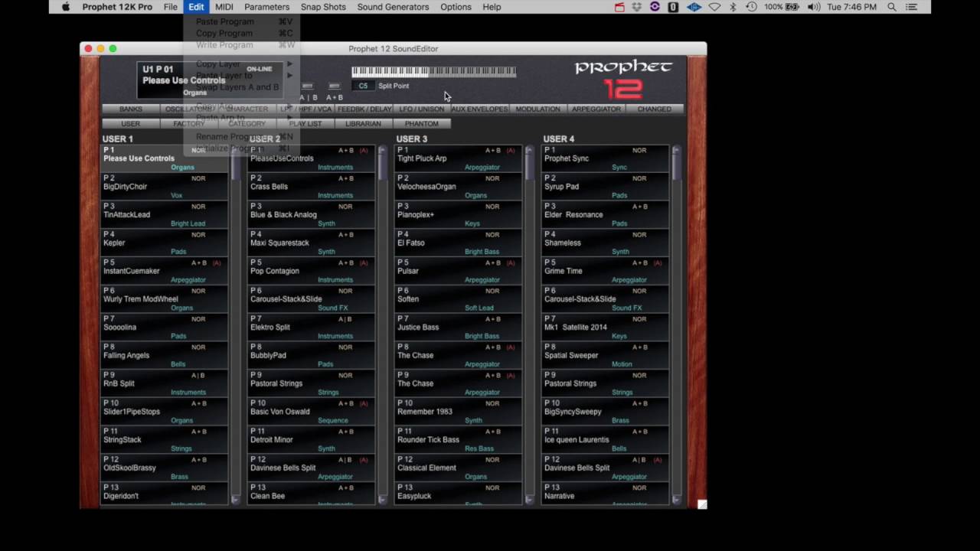
Task: Open the Parameters menu
Action: point(266,7)
